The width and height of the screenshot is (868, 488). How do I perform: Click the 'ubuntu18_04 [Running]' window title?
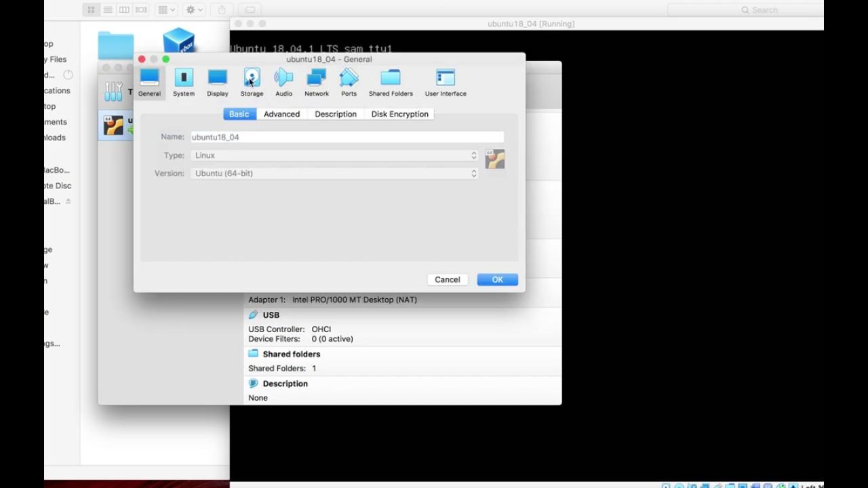[x=531, y=24]
